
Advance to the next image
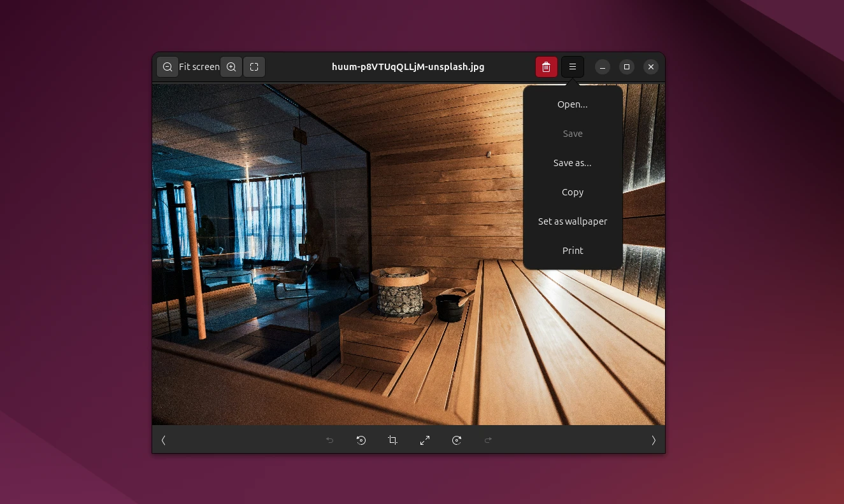[654, 440]
